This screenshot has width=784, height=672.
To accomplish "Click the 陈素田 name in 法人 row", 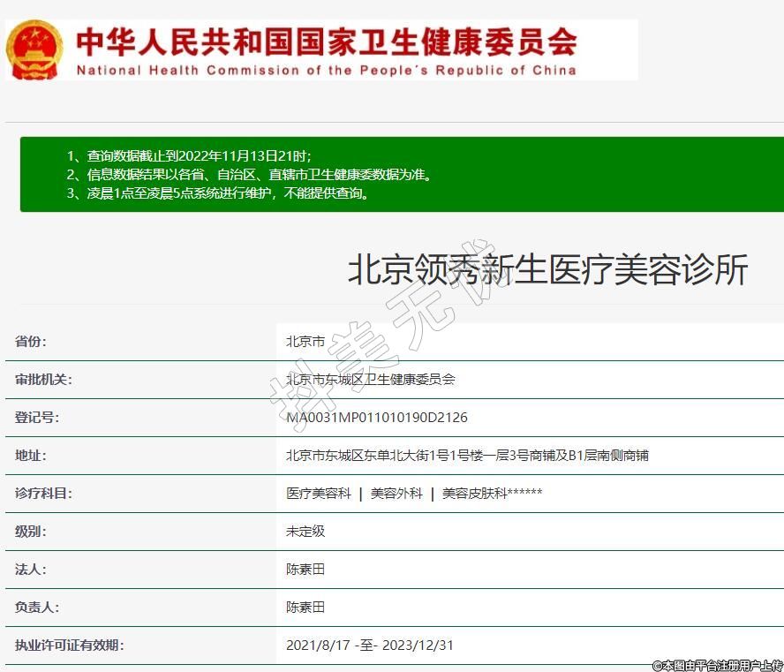I will click(305, 570).
